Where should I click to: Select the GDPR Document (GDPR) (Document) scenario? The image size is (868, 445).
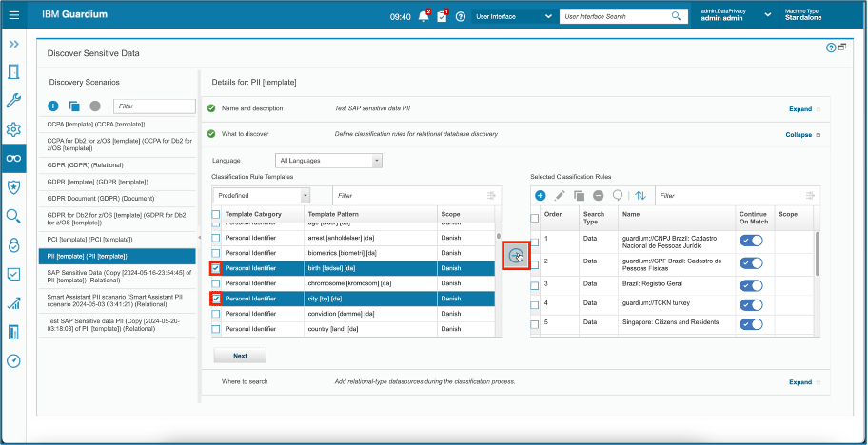click(x=117, y=198)
